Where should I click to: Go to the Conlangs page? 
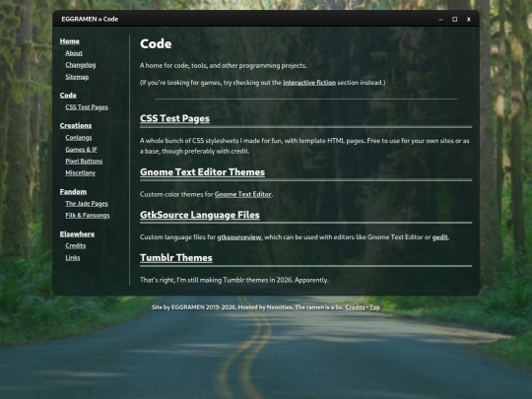(79, 137)
